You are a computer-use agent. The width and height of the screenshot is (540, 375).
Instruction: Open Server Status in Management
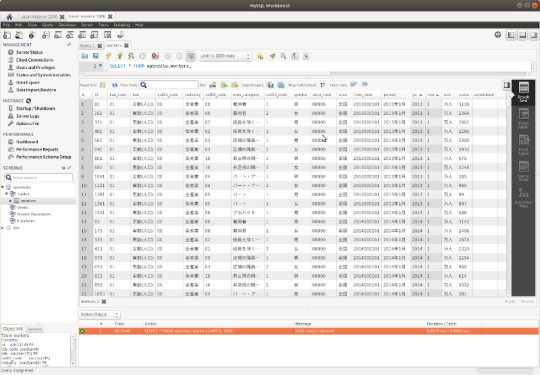pyautogui.click(x=29, y=52)
